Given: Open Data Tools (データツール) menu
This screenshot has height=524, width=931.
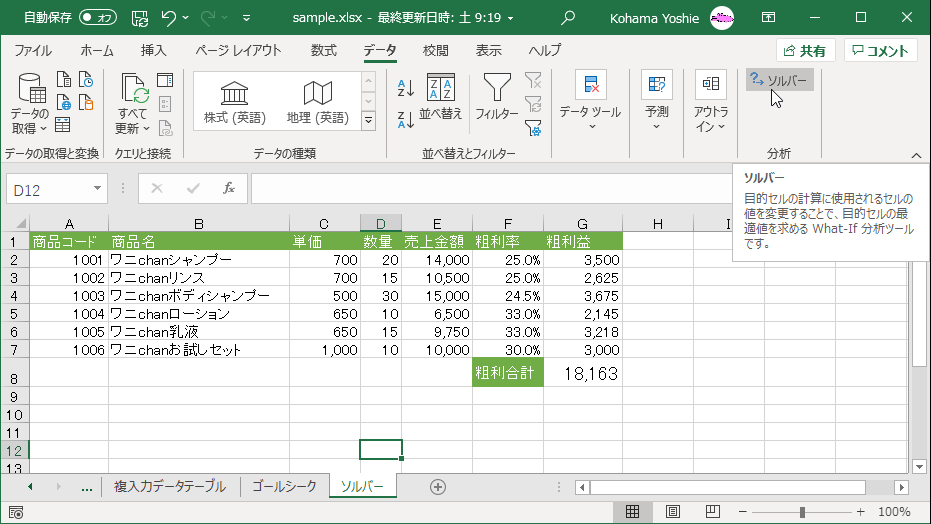Looking at the screenshot, I should point(590,101).
